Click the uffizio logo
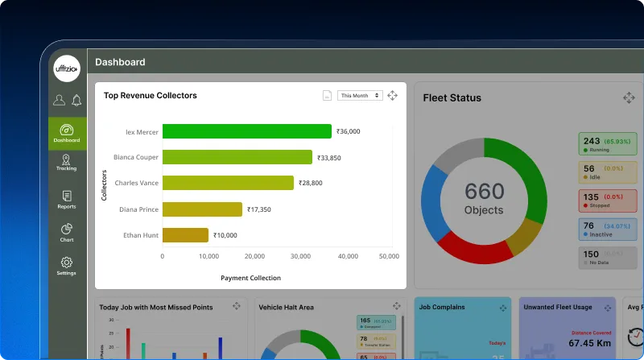Screen dimensions: 644x360 pos(67,68)
